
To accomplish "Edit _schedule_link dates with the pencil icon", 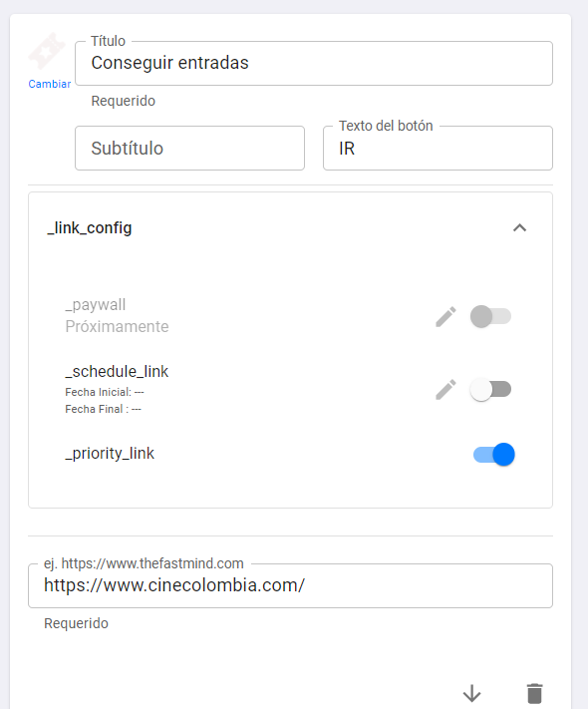I will pyautogui.click(x=445, y=390).
